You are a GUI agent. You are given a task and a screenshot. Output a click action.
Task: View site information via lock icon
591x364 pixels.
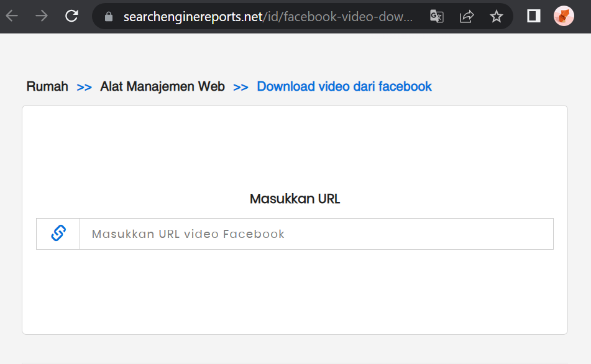point(109,17)
